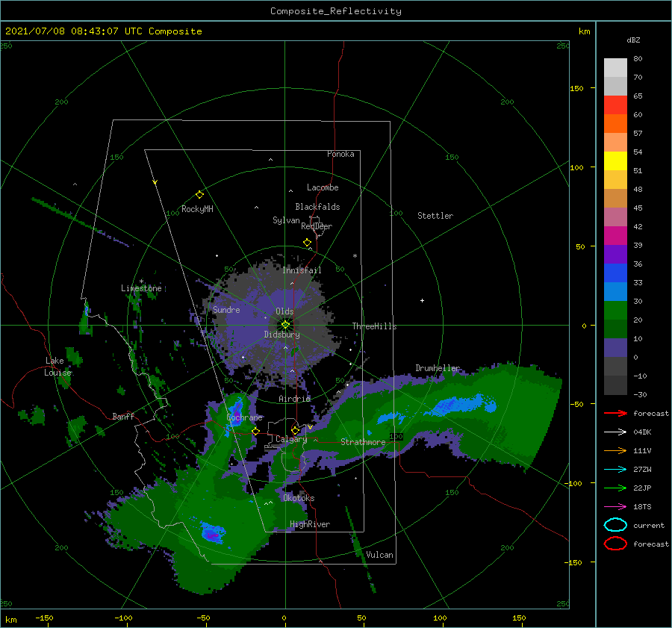Screen dimensions: 672x628
Task: Click the -30 dBZ scale value
Action: pos(640,394)
